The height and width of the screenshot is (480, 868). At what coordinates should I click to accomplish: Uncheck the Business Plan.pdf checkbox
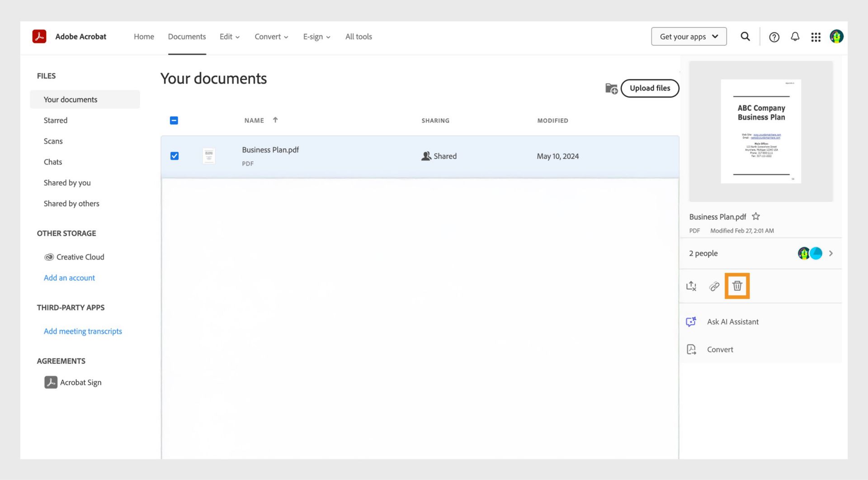175,156
